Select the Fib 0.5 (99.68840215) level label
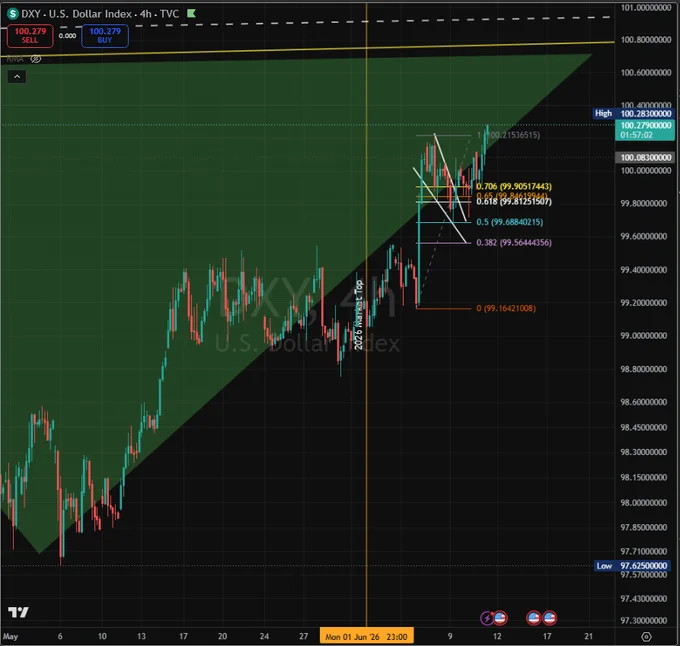Screen dimensions: 680x646 click(510, 222)
